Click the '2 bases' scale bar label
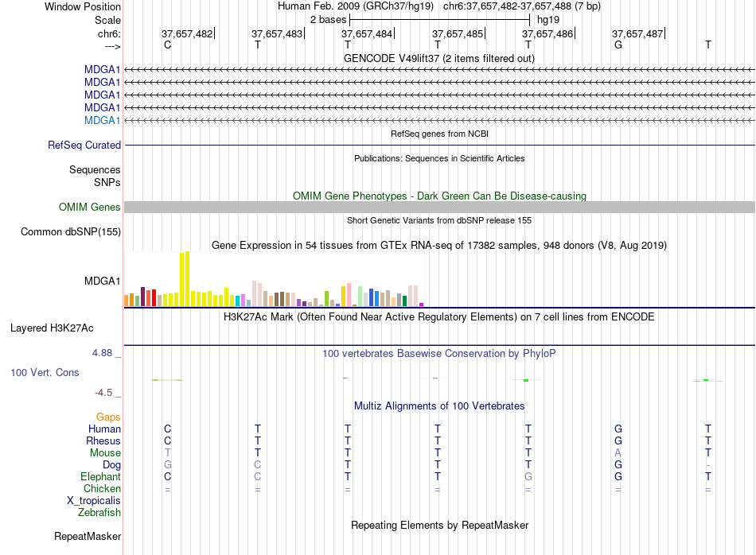The height and width of the screenshot is (555, 756). coord(328,20)
